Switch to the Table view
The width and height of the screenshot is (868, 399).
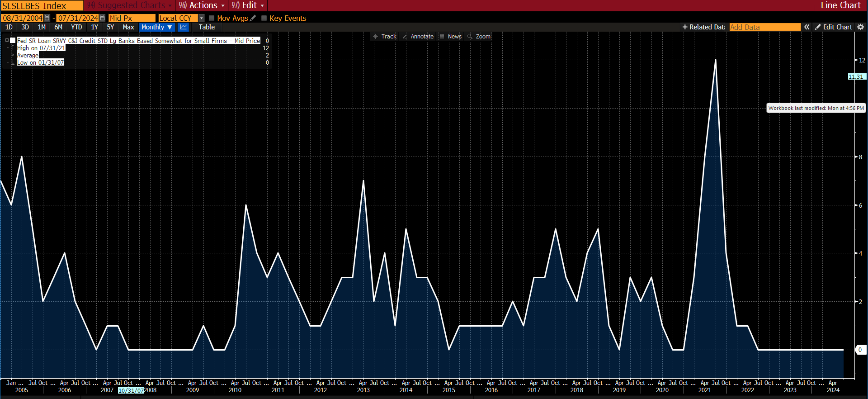click(x=207, y=27)
